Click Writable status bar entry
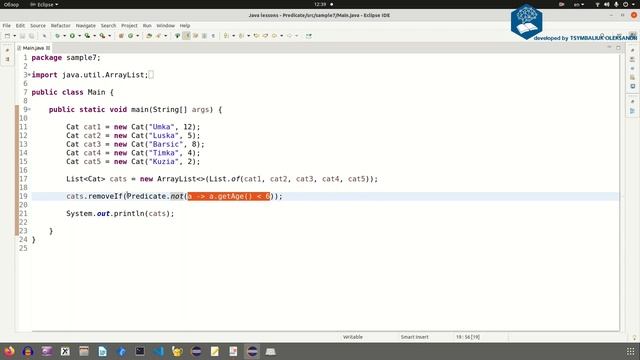 click(353, 337)
